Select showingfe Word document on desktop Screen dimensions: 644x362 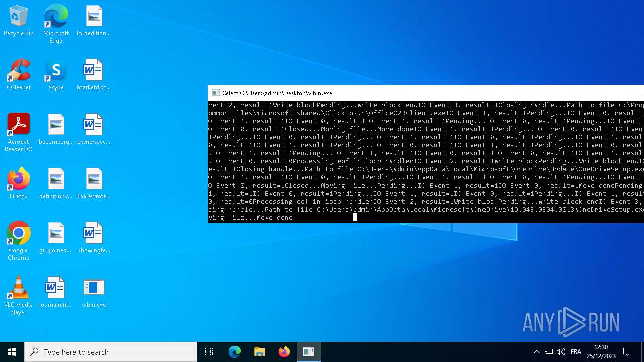click(94, 238)
